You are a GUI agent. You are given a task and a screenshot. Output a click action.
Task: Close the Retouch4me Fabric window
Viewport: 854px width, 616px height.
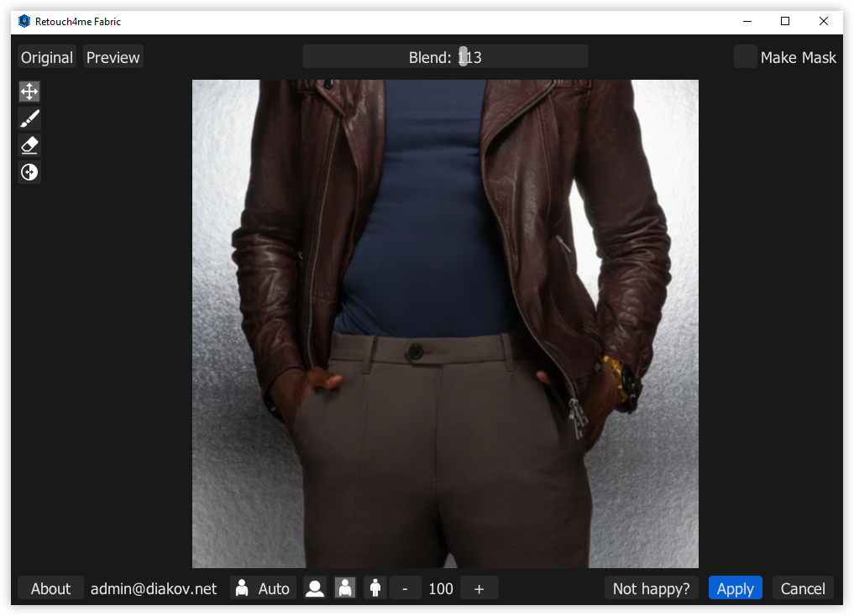tap(824, 21)
